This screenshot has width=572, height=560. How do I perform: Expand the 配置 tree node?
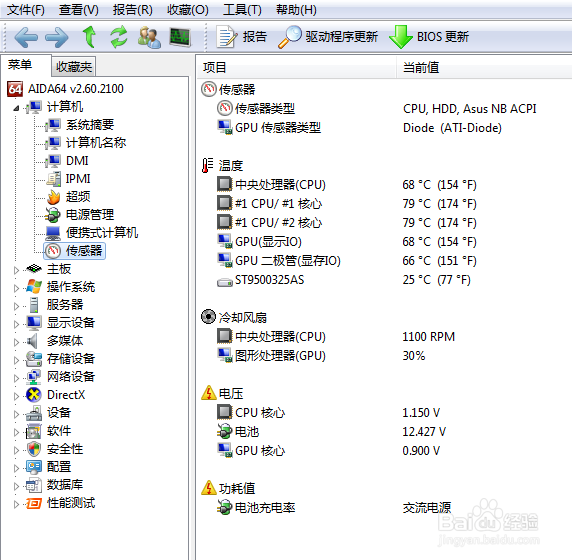(16, 468)
